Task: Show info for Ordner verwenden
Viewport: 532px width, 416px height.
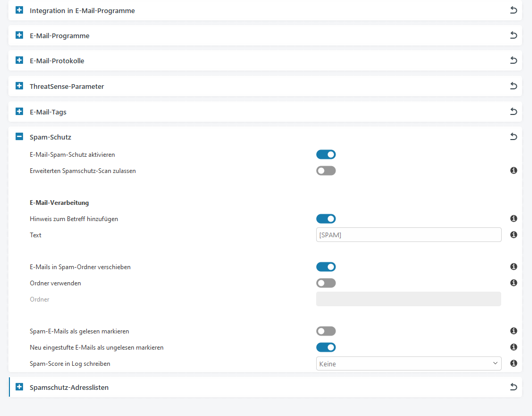Action: tap(514, 283)
